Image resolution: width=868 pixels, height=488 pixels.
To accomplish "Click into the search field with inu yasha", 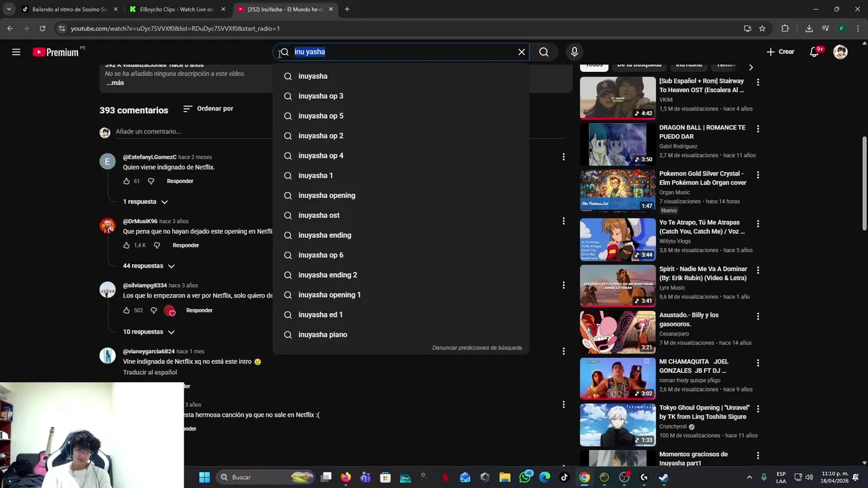I will [400, 52].
